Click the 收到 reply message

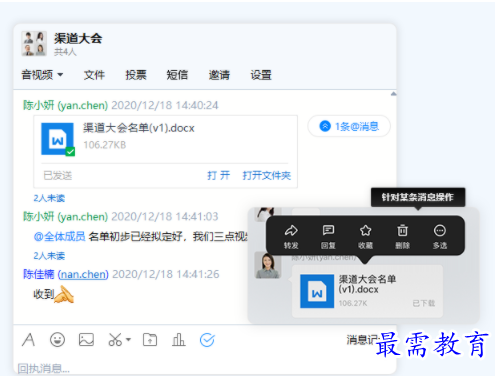pos(43,294)
